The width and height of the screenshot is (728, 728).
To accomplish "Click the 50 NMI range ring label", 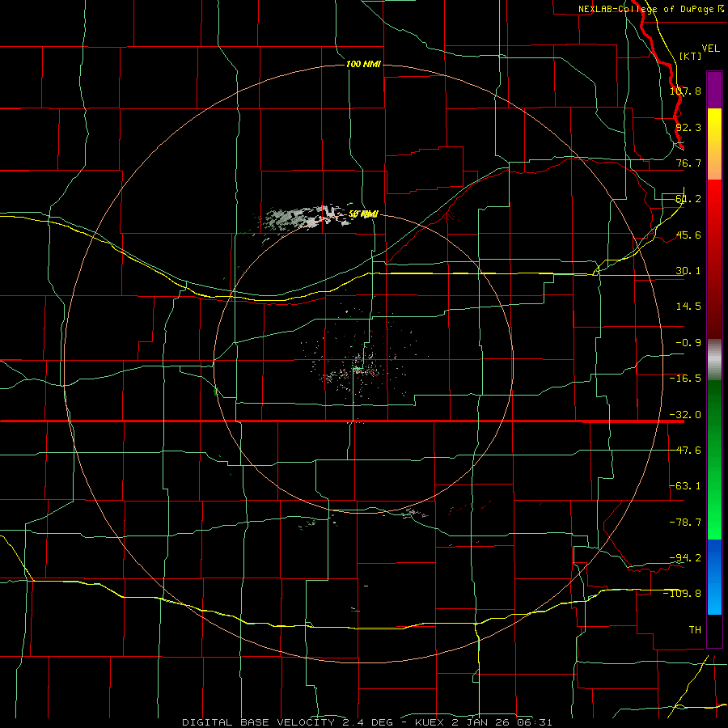I will coord(363,214).
